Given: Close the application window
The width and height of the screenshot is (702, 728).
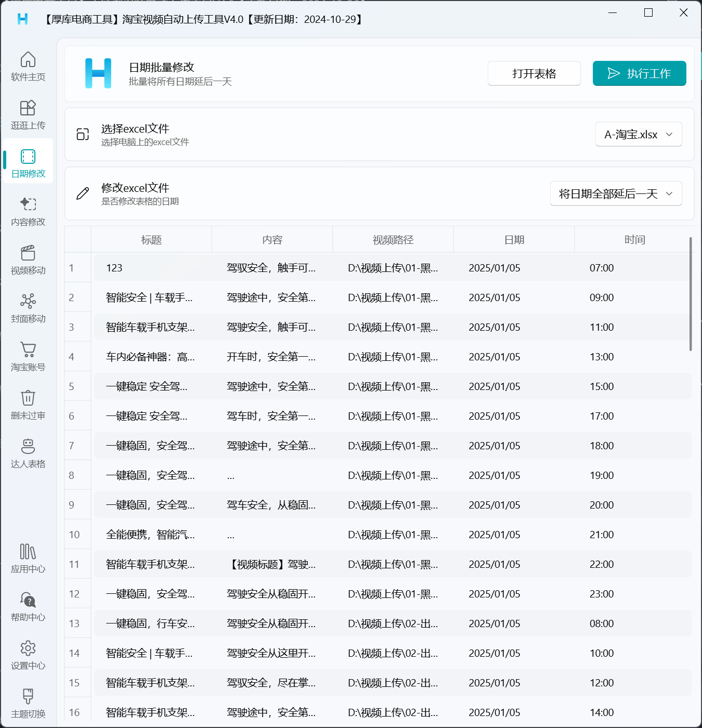Looking at the screenshot, I should click(684, 12).
